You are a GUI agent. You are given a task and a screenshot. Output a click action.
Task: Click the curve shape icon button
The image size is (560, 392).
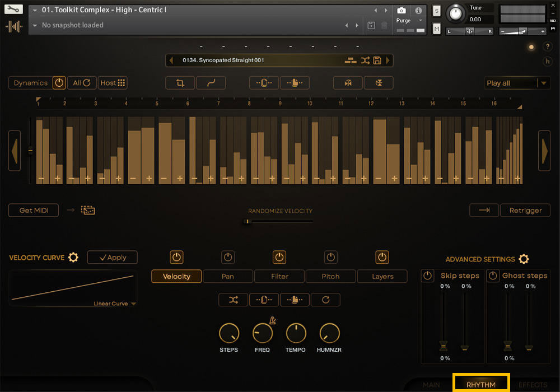pos(211,83)
